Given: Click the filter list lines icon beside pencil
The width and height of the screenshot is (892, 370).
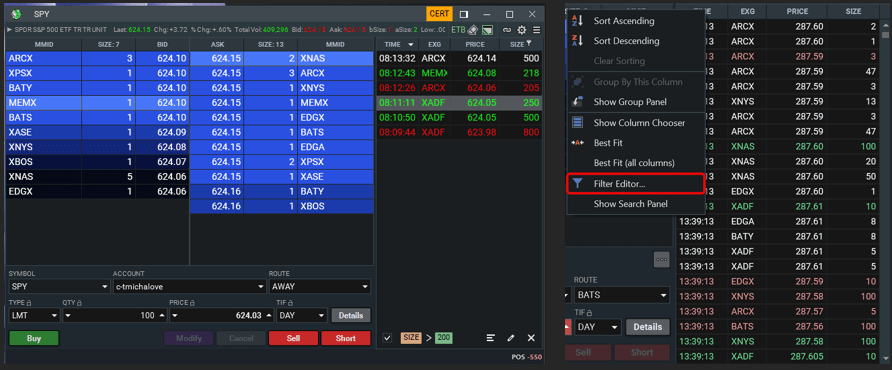Looking at the screenshot, I should (x=490, y=338).
